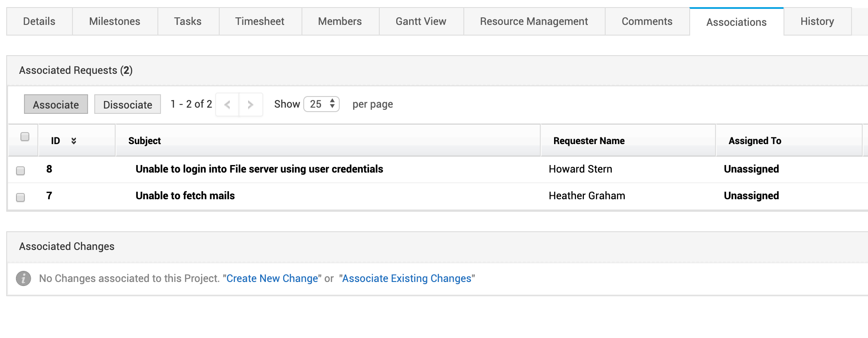Click the Create New Change link
The height and width of the screenshot is (338, 868).
272,278
